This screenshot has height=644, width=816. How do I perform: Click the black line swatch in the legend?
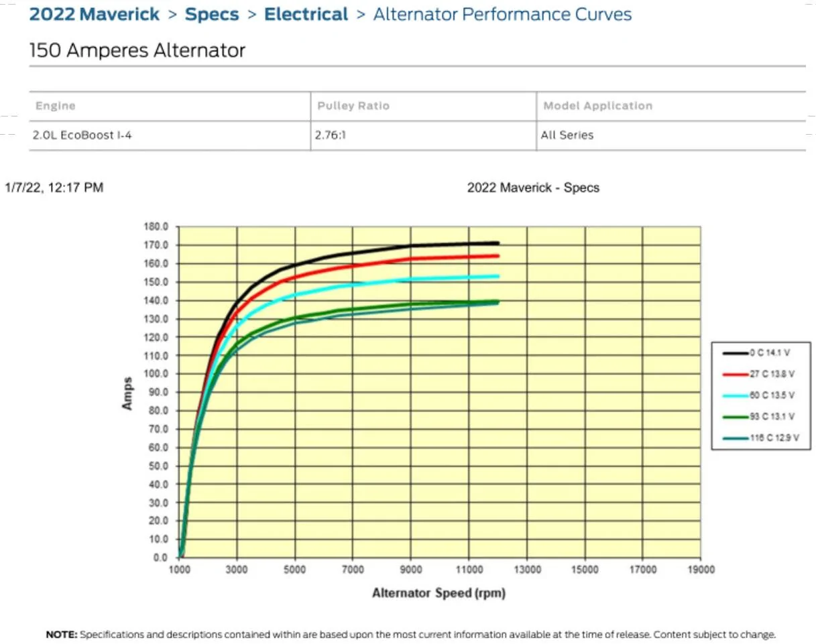click(735, 352)
